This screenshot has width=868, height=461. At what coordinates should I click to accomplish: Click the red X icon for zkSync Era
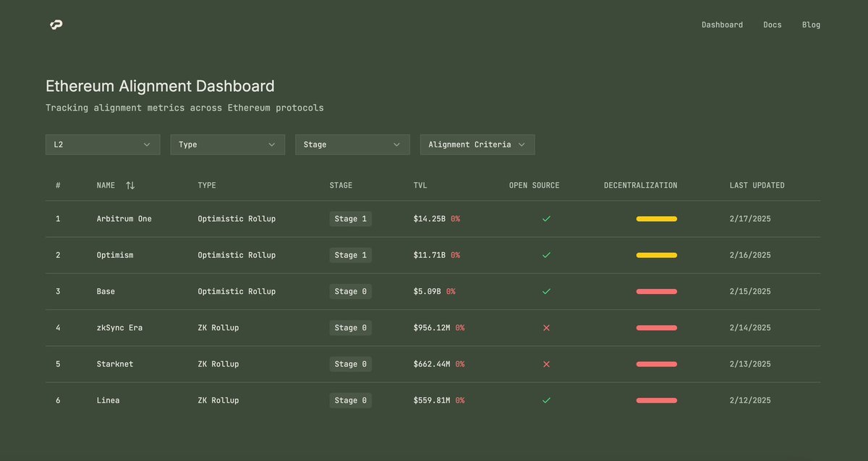(x=546, y=328)
